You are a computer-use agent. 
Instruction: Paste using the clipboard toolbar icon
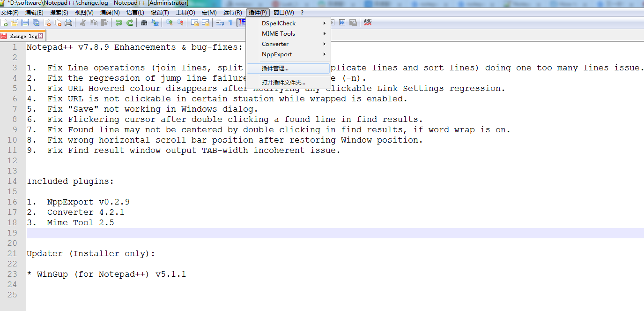(104, 23)
